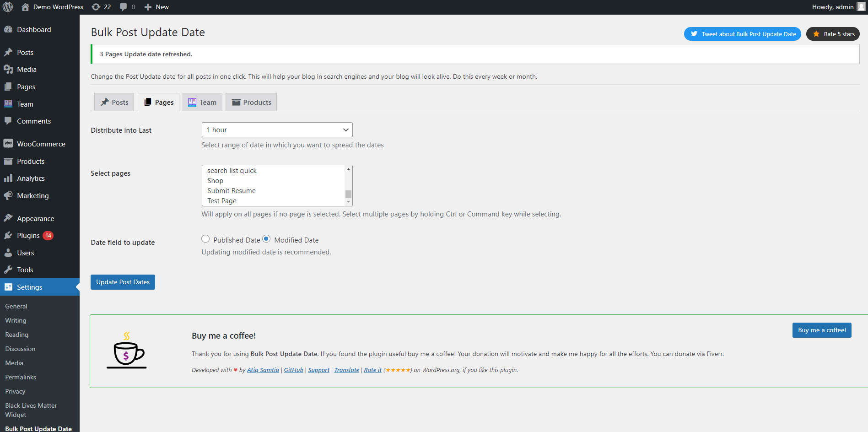The height and width of the screenshot is (432, 868).
Task: Click the Twitter bird icon in the tweet button
Action: [694, 34]
